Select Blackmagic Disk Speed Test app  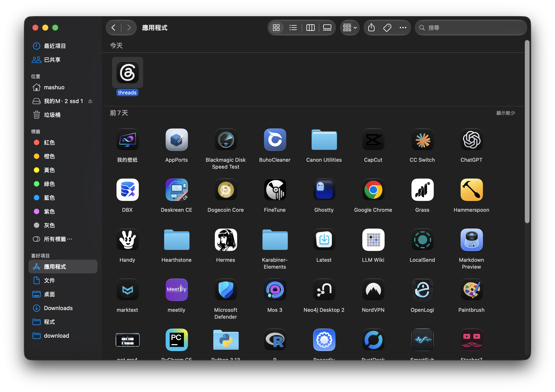pos(226,140)
